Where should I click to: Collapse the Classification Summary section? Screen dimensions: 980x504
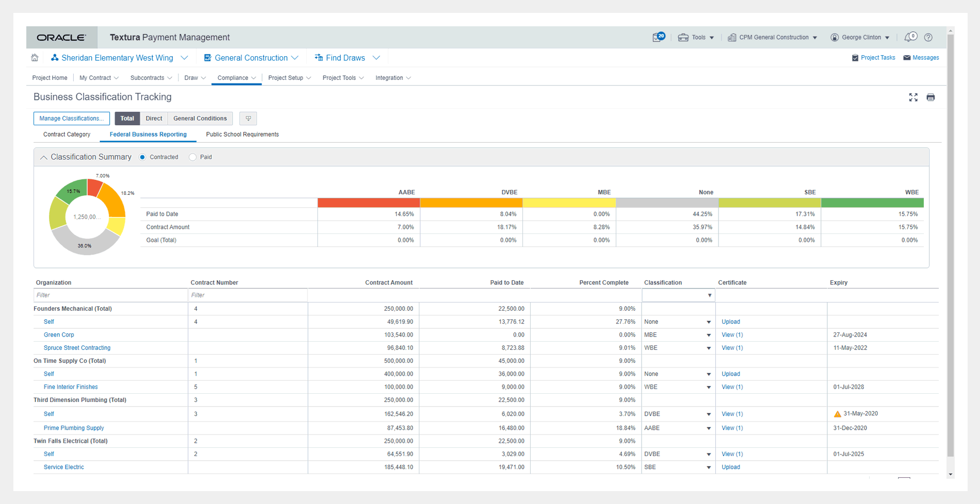[44, 157]
